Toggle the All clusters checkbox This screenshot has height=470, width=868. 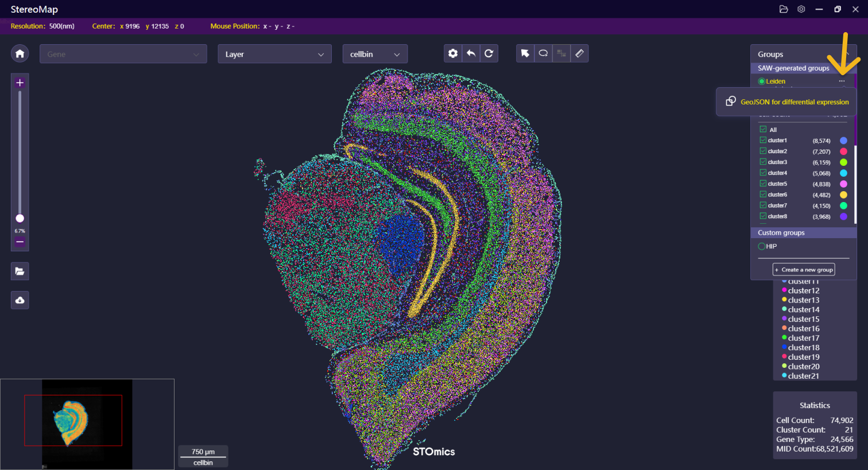(763, 130)
